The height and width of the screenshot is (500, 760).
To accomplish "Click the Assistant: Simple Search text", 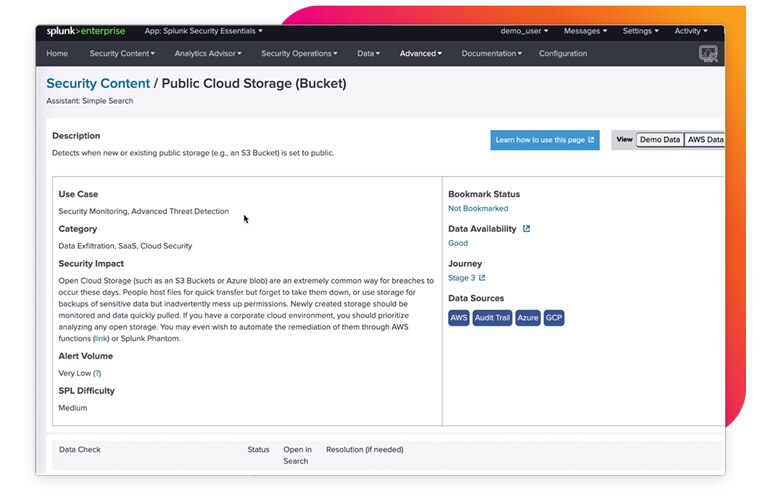I will pos(90,101).
